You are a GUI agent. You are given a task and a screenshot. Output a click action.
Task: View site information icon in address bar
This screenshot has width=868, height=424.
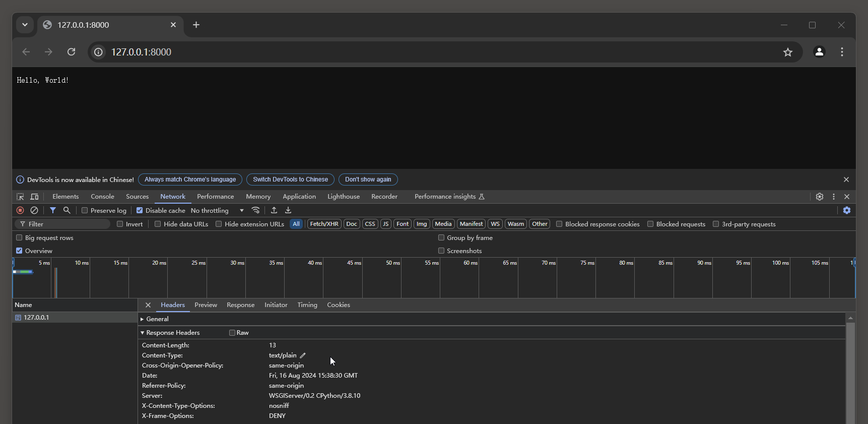pyautogui.click(x=98, y=52)
